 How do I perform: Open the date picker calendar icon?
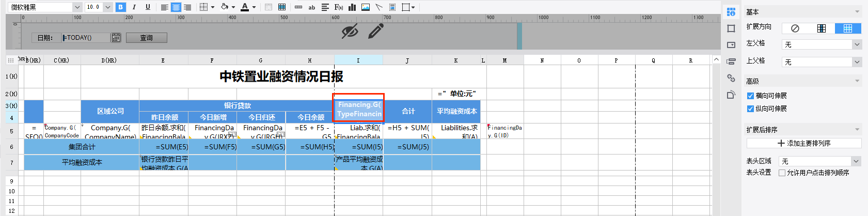pyautogui.click(x=116, y=38)
